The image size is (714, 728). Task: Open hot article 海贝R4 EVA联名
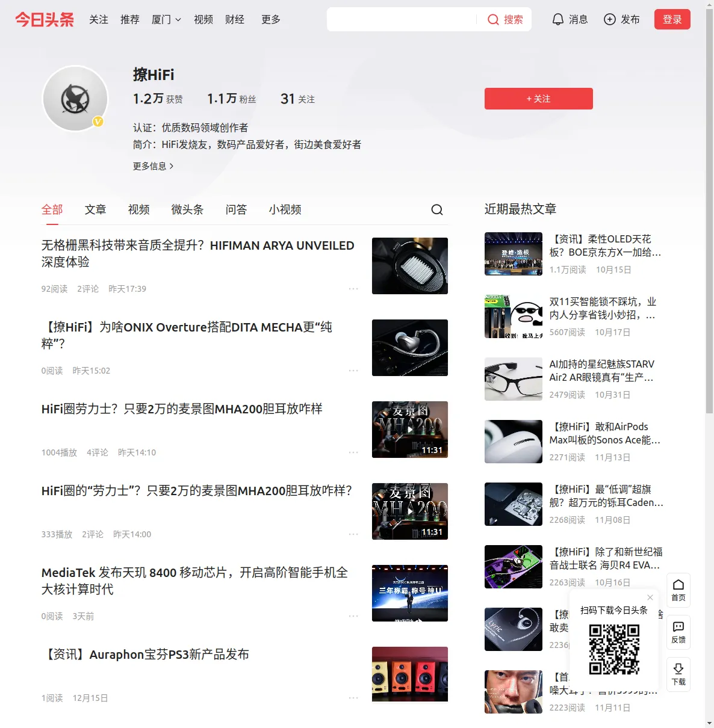tap(606, 558)
